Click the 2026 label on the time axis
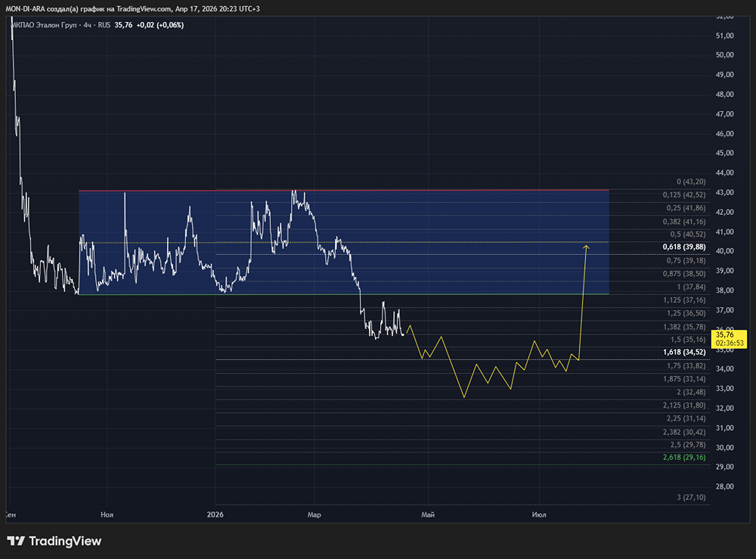The image size is (756, 559). [x=215, y=514]
